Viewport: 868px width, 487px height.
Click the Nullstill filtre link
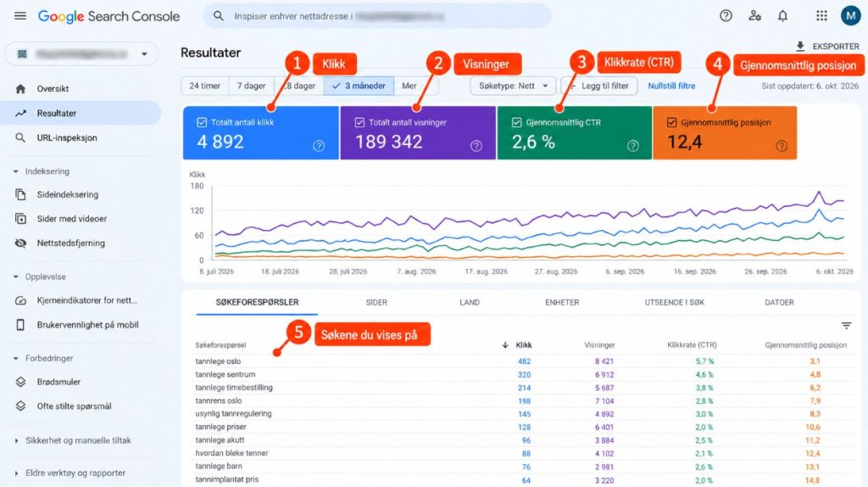[671, 86]
